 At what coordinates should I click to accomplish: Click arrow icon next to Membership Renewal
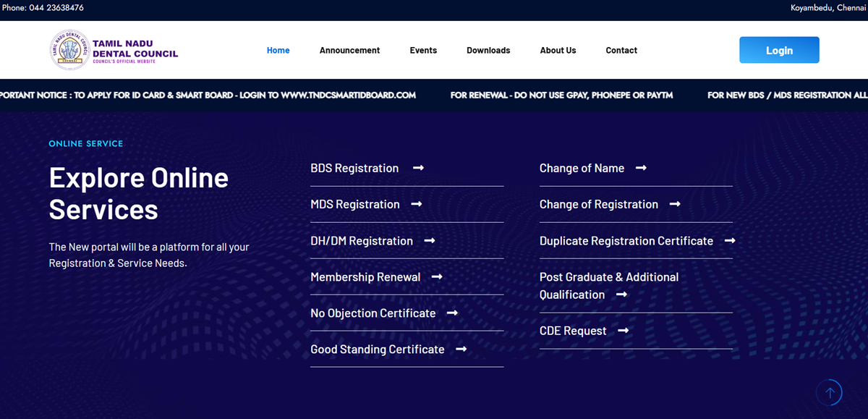click(x=437, y=277)
